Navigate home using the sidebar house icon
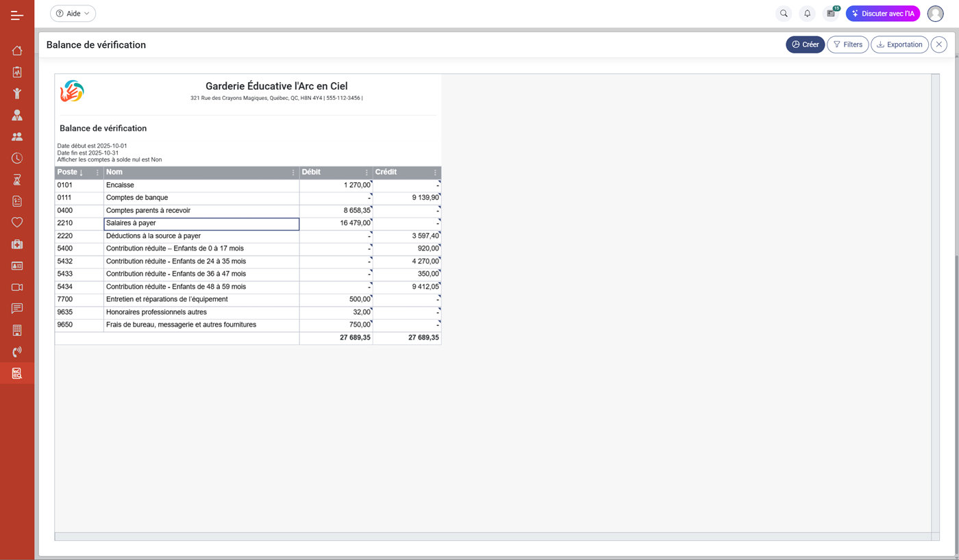Image resolution: width=959 pixels, height=560 pixels. 16,51
